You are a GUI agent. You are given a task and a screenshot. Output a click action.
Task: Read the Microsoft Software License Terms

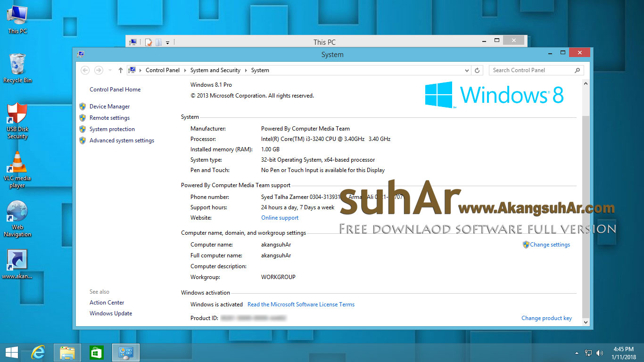tap(301, 304)
